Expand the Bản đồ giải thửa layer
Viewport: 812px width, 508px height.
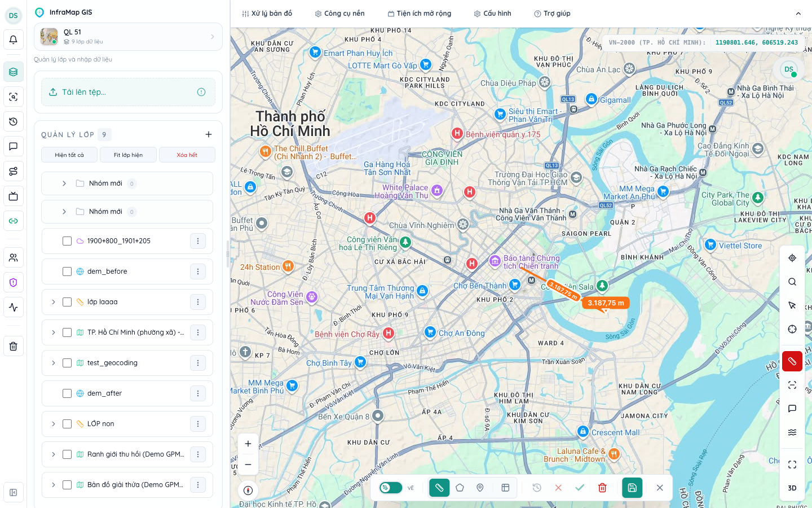pos(54,485)
